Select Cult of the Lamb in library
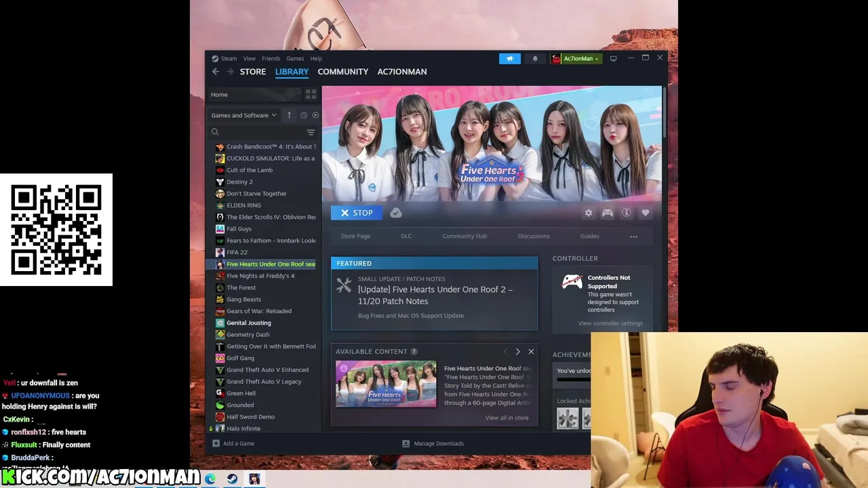 coord(250,170)
